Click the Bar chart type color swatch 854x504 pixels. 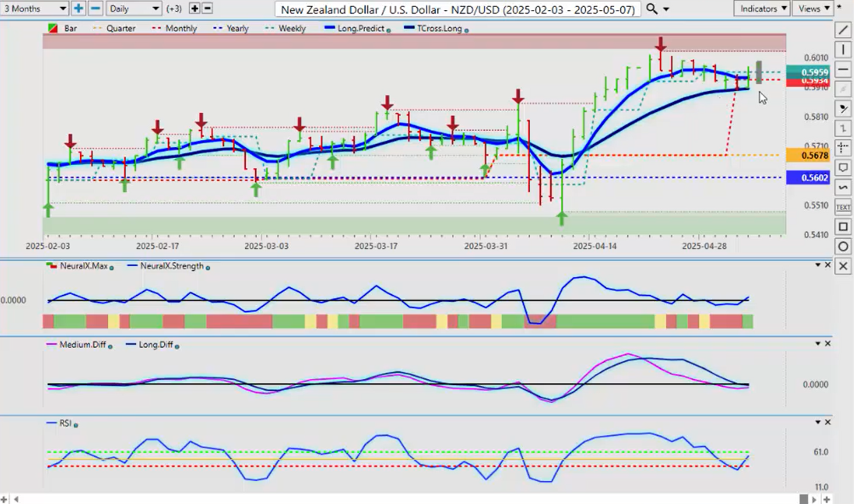coord(53,28)
